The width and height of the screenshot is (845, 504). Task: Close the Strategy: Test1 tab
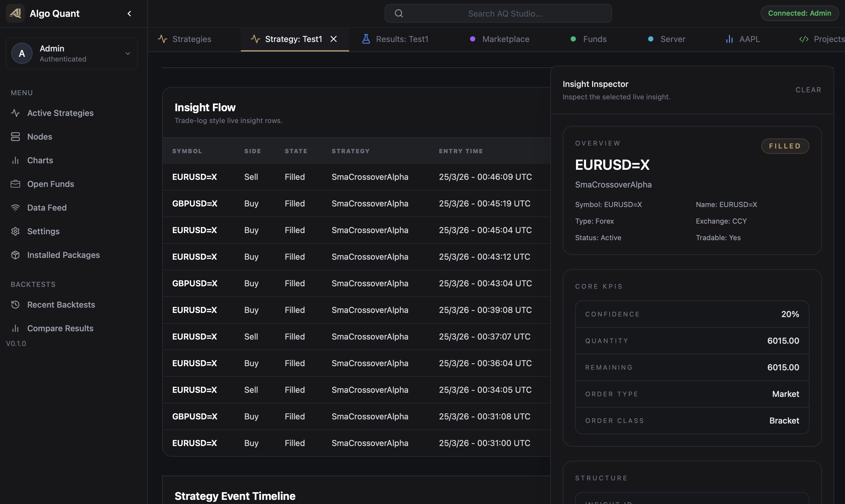pyautogui.click(x=333, y=39)
